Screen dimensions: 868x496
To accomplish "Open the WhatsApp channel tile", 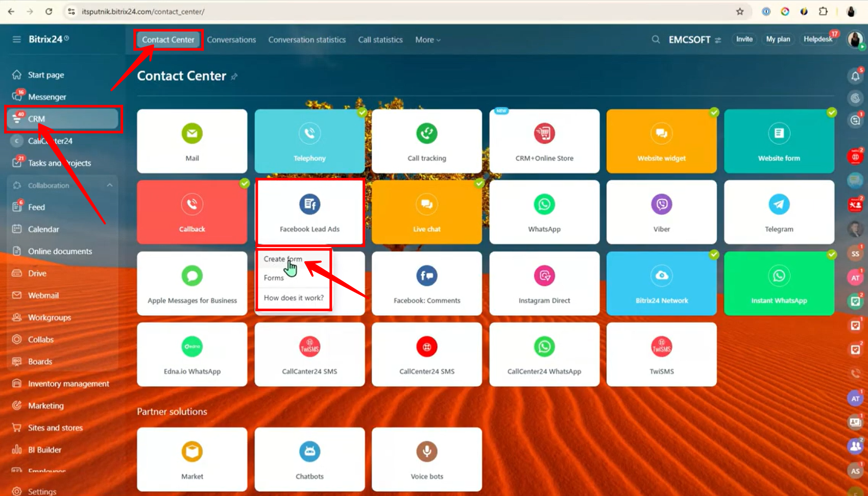I will pyautogui.click(x=544, y=212).
